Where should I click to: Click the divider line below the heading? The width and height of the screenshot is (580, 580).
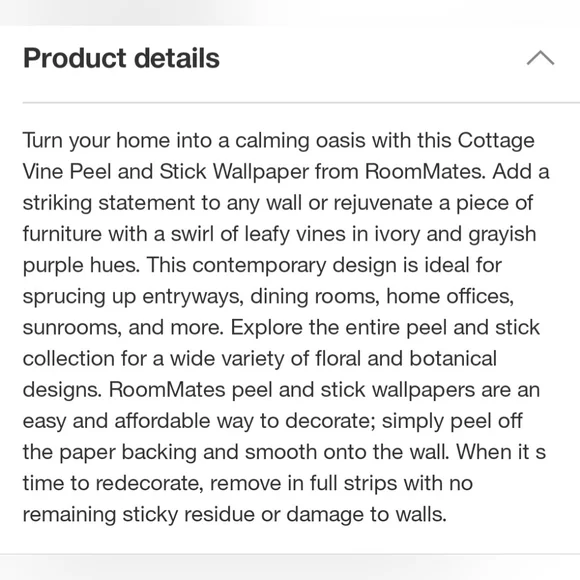301,102
